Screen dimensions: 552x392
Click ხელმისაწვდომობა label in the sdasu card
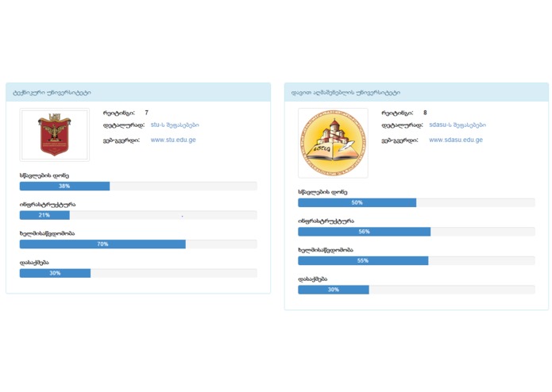tap(326, 250)
